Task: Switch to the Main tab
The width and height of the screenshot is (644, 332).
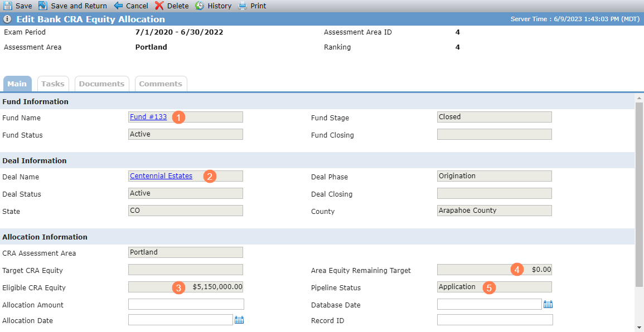Action: (x=17, y=84)
